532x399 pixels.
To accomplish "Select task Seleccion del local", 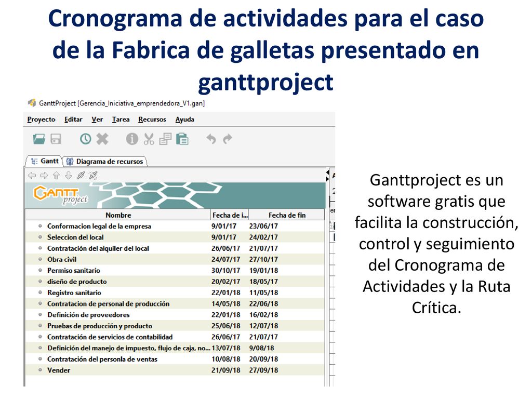I will 75,237.
